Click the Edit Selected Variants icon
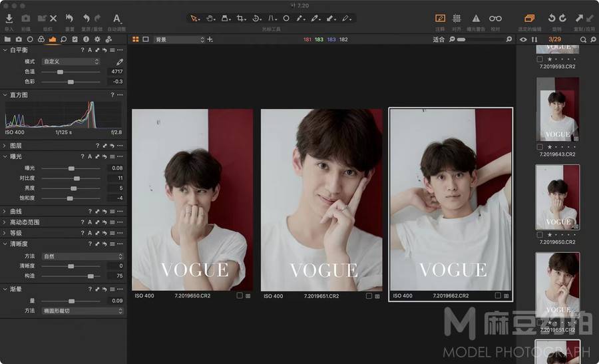The width and height of the screenshot is (599, 364). (x=530, y=19)
